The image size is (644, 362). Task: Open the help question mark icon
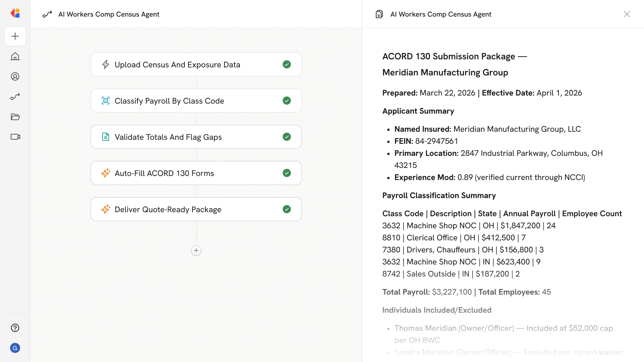pos(15,328)
